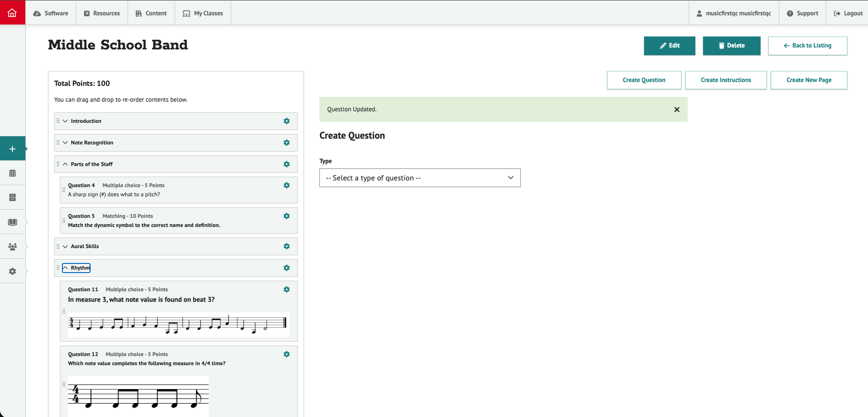868x417 pixels.
Task: Click Back to Listing button
Action: point(808,46)
